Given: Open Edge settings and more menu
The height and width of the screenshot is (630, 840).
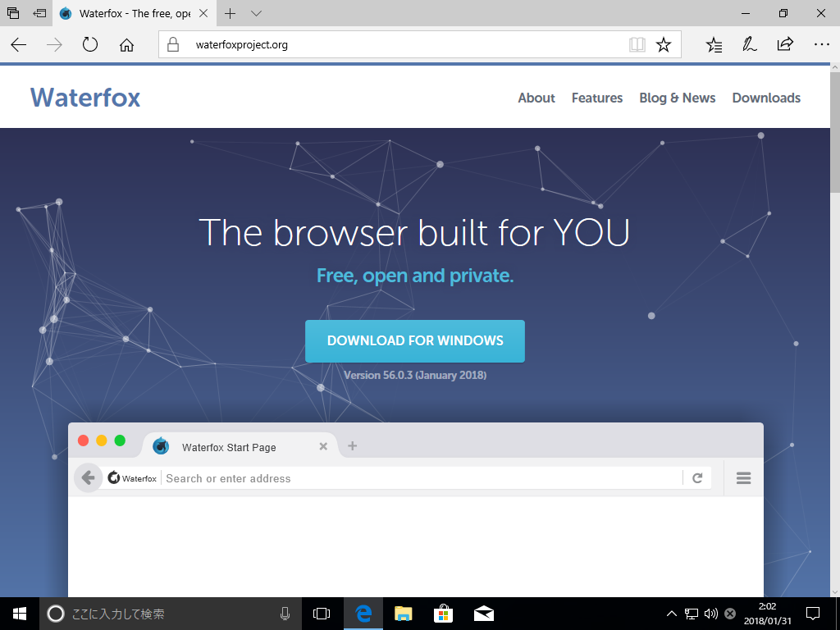Looking at the screenshot, I should pos(822,44).
